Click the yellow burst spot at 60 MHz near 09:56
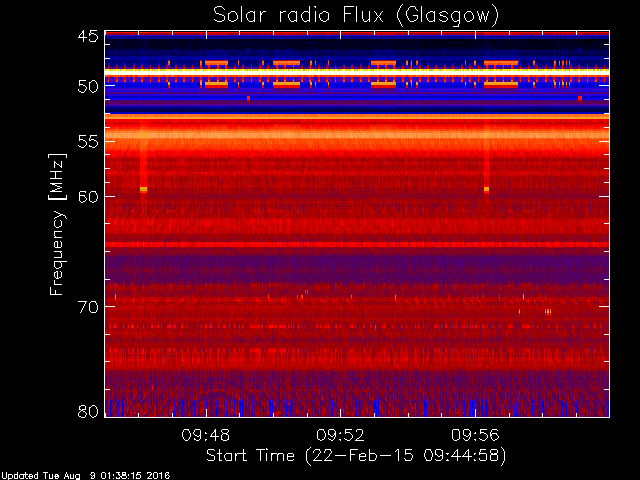 [x=487, y=189]
